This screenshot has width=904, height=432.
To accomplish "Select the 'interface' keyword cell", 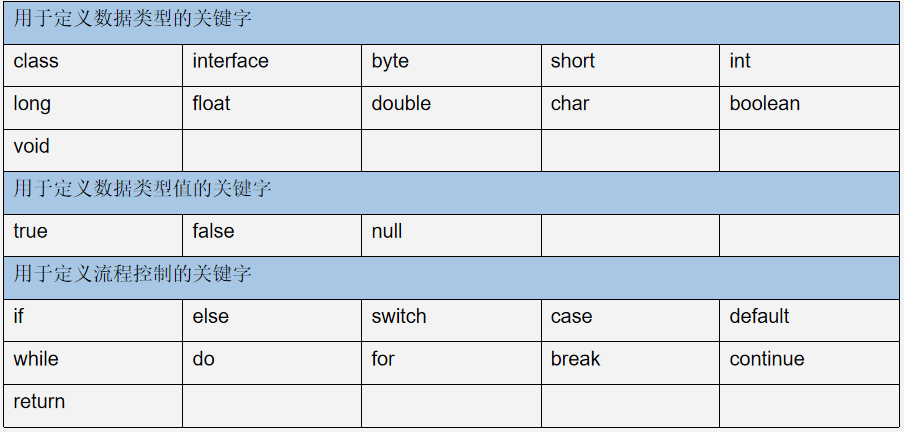I will point(272,65).
